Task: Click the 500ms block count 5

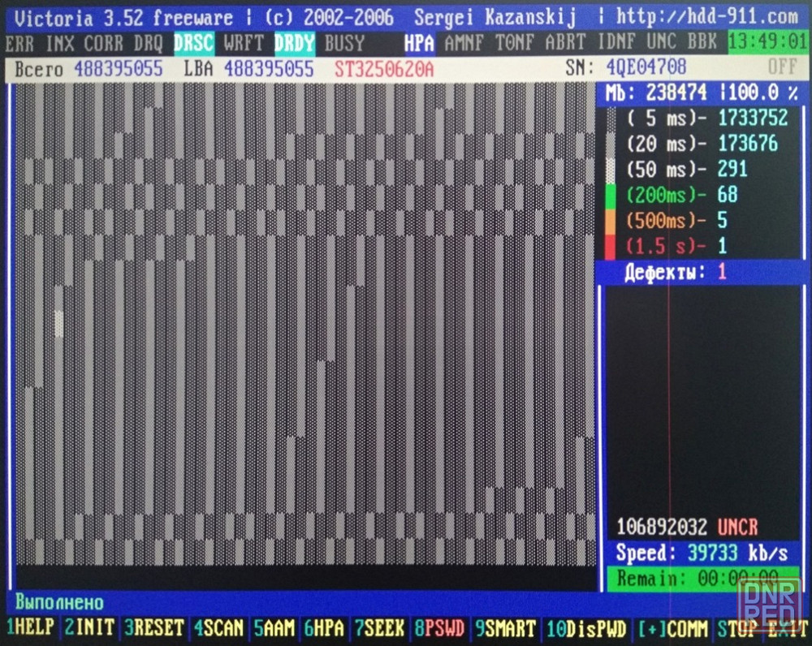Action: point(723,221)
